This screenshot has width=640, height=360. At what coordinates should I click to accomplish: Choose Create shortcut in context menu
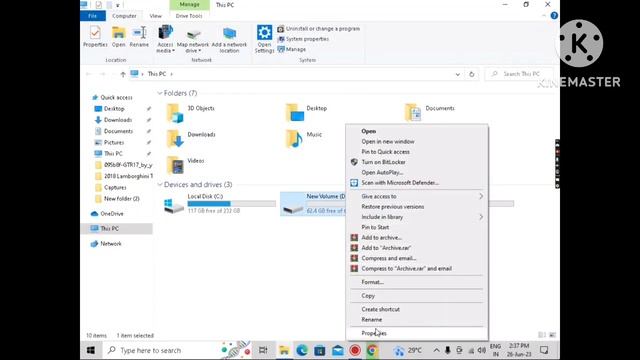(417, 309)
